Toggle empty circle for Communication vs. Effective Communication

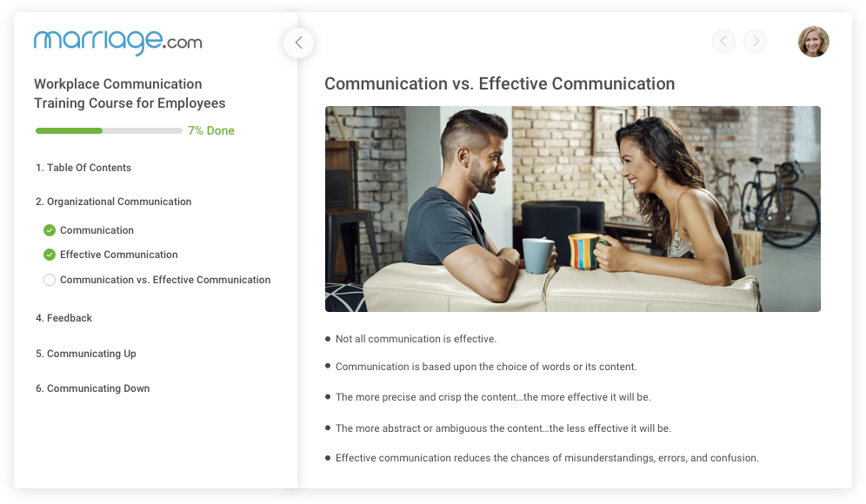[50, 280]
